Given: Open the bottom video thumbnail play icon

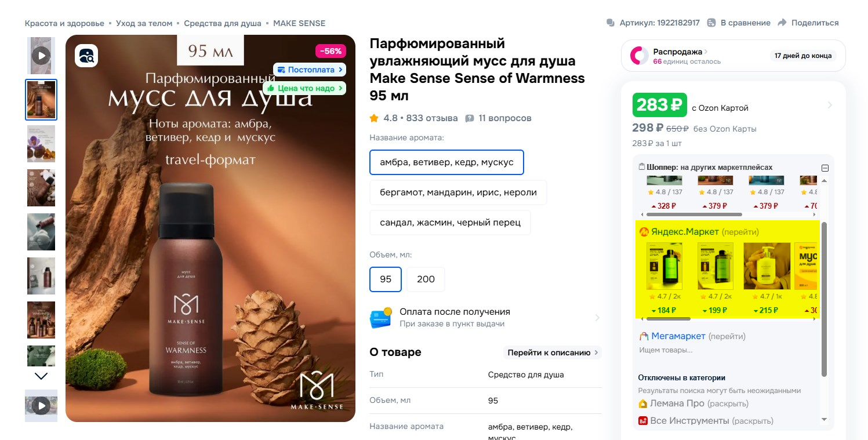Looking at the screenshot, I should [x=41, y=406].
